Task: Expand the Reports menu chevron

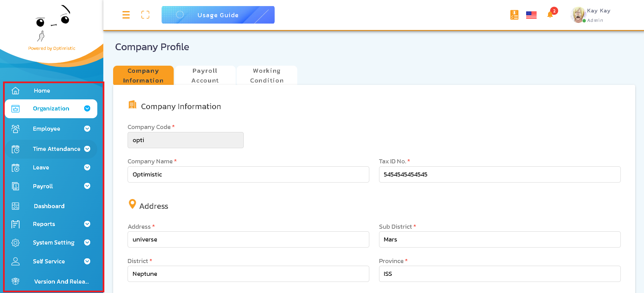Action: [x=87, y=224]
